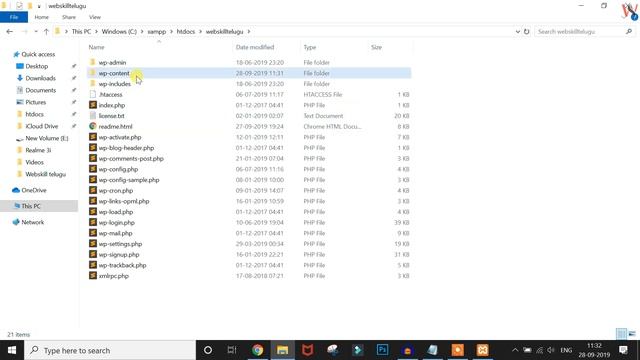640x360 pixels.
Task: Open the File menu
Action: (x=14, y=17)
